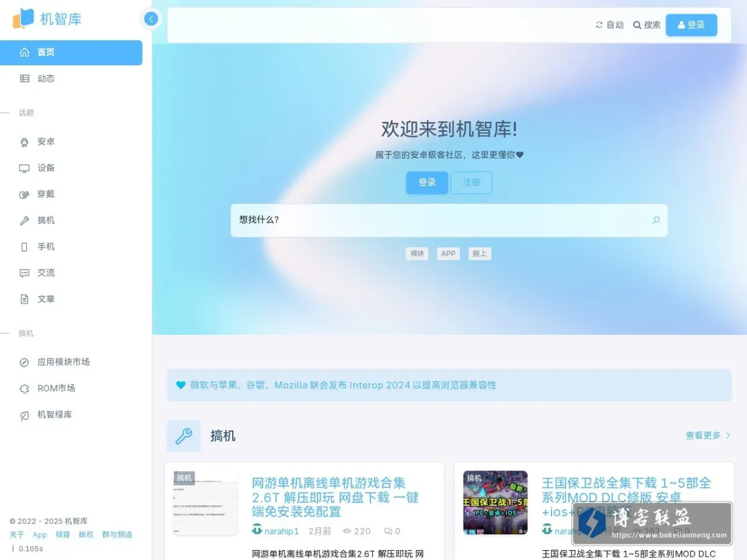Screen dimensions: 747x560
Task: Click the 机智库 site name text
Action: coord(61,19)
